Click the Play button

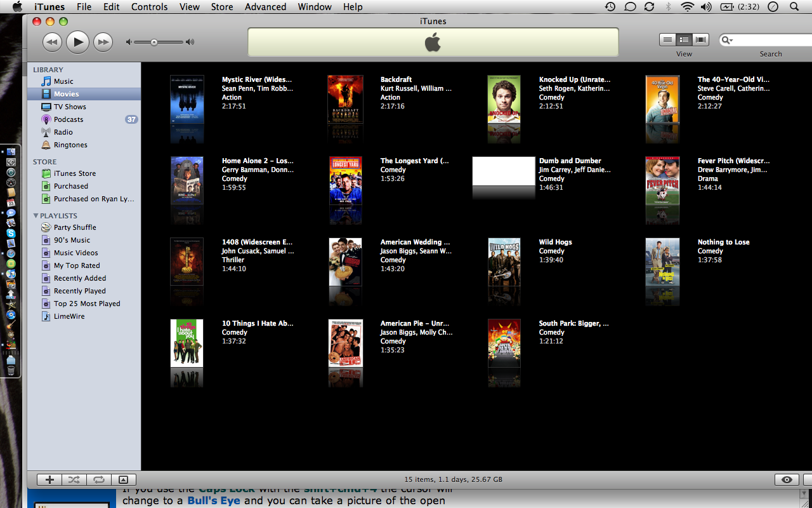77,42
